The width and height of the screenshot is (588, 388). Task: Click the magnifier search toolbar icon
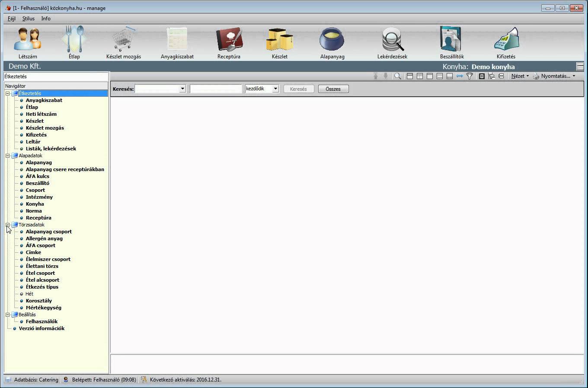click(397, 76)
